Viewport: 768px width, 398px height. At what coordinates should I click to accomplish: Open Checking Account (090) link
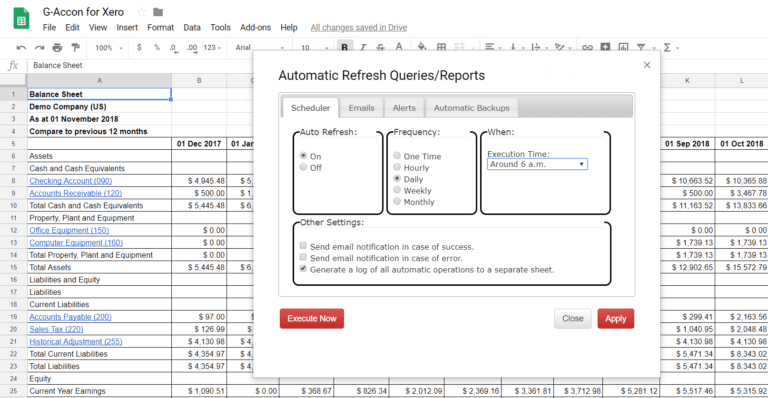pos(71,181)
